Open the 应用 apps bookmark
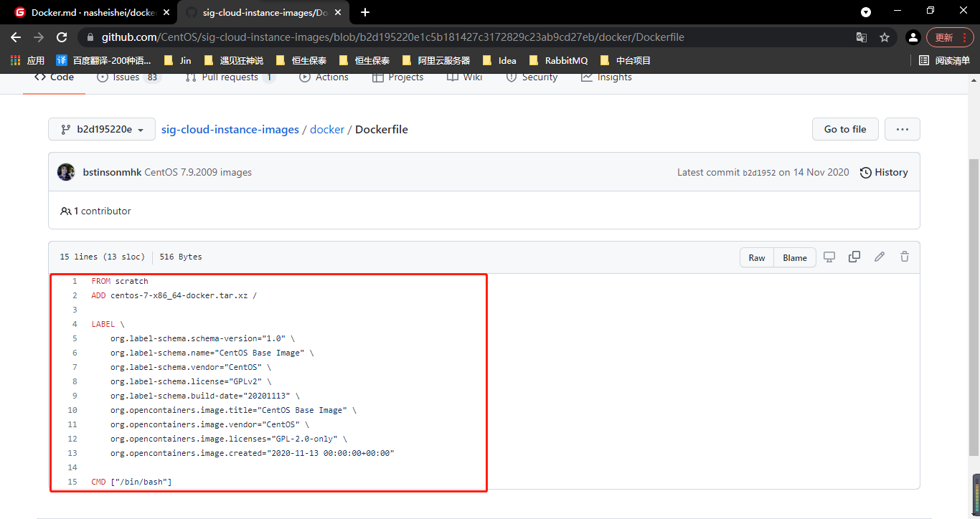This screenshot has height=519, width=980. click(27, 61)
